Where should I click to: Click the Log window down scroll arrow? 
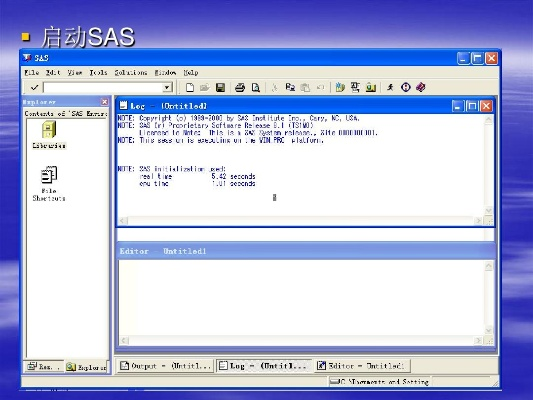click(x=488, y=210)
